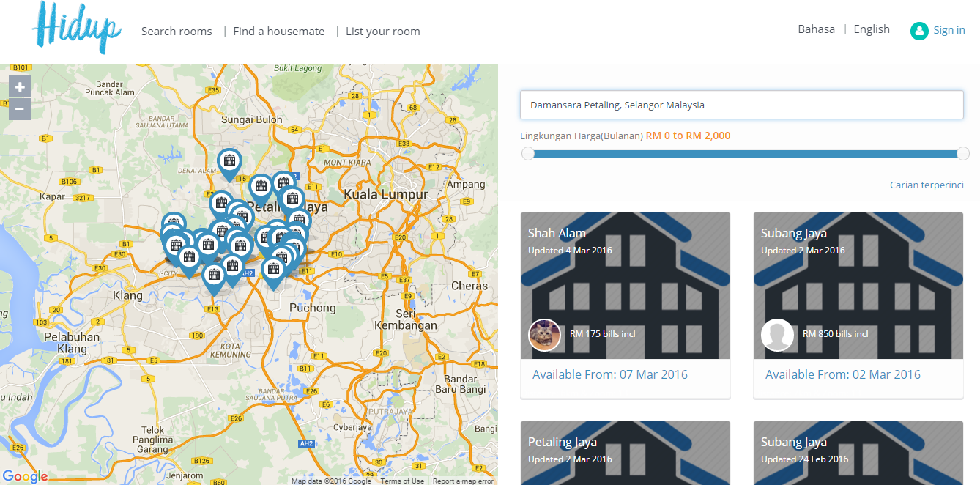Click the blank avatar on Subang Jaya card
This screenshot has height=485, width=980.
tap(777, 335)
